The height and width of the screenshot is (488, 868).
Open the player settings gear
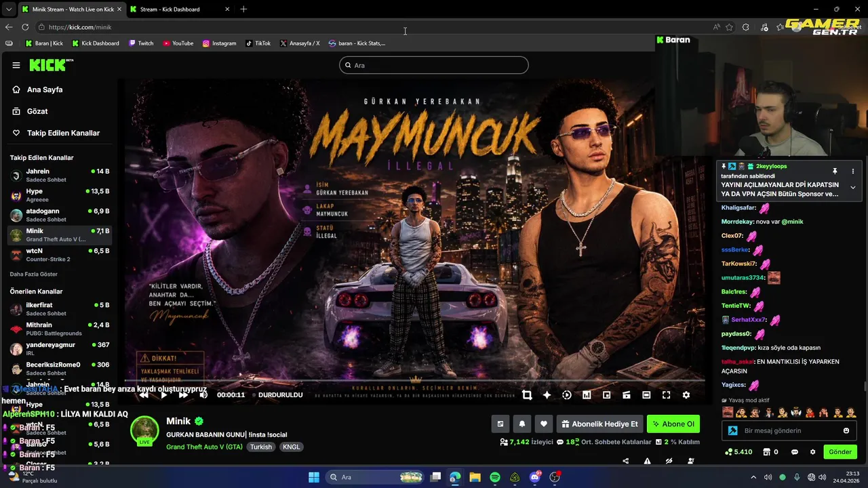686,395
